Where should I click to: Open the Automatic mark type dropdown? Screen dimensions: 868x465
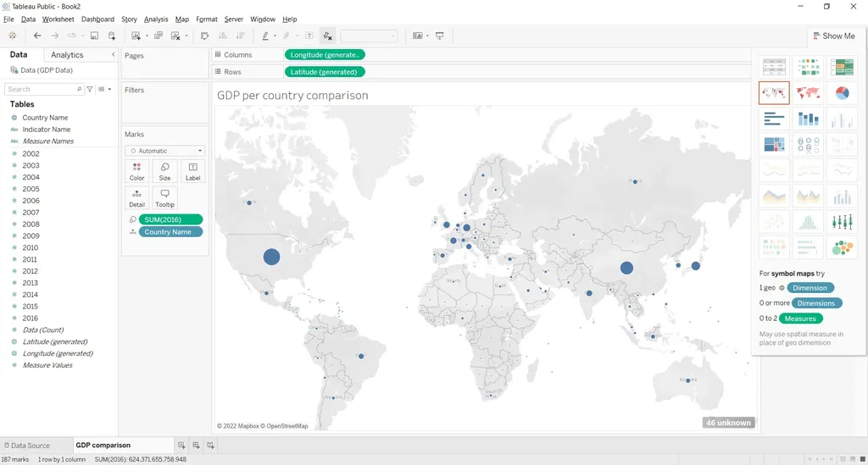[164, 151]
